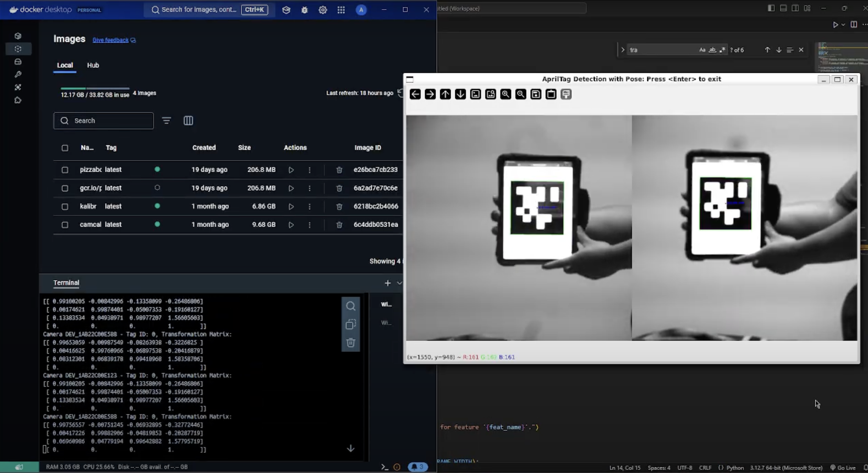Open Docker Desktop settings gear
Screen dimensions: 868x473
pos(323,10)
